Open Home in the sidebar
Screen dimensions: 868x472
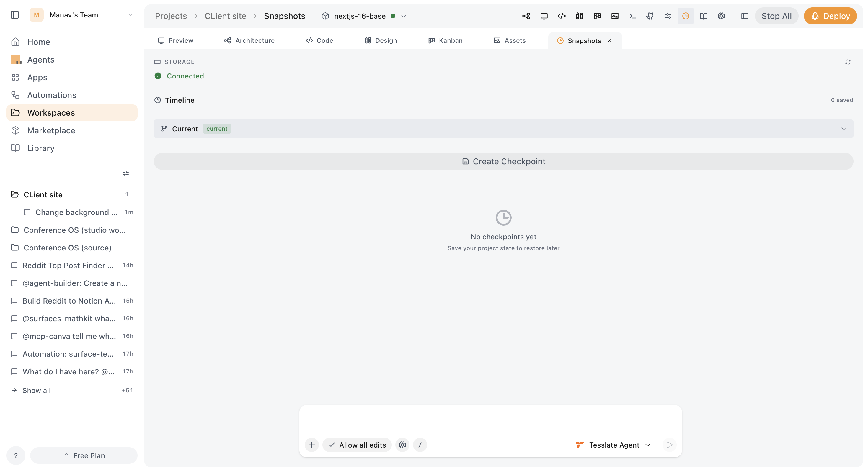tap(72, 42)
